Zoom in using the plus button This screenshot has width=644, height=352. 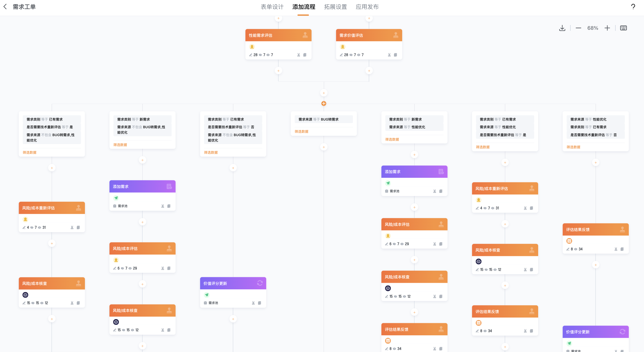click(x=607, y=28)
